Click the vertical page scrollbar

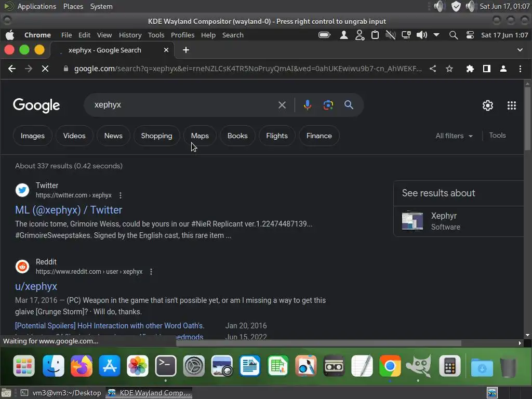click(527, 119)
